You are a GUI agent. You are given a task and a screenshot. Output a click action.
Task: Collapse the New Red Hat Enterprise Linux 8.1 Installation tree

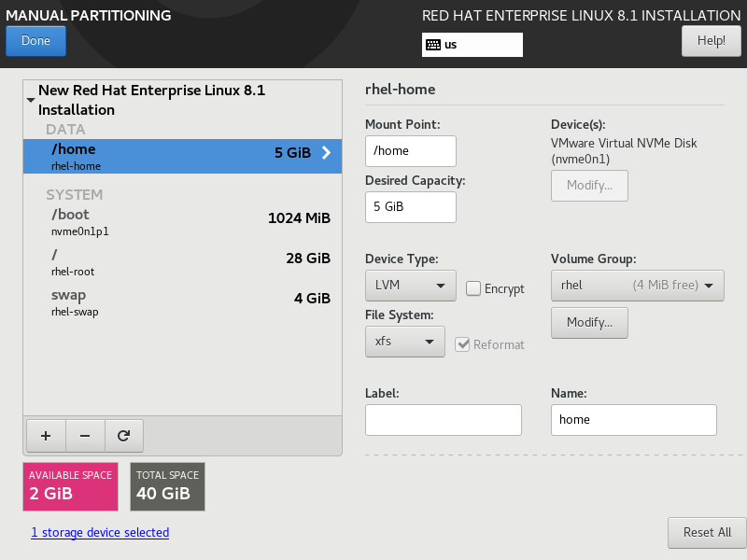coord(31,100)
